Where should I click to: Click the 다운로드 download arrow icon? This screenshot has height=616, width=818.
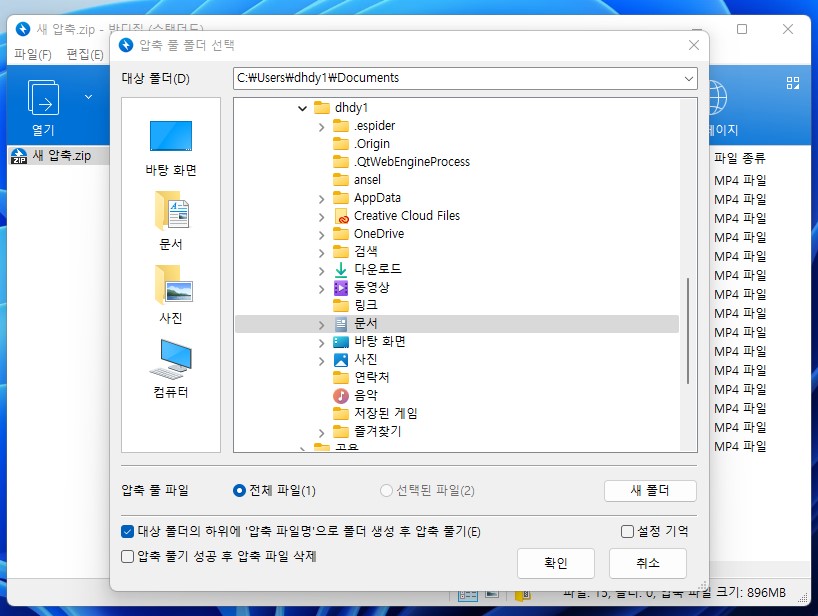click(341, 270)
